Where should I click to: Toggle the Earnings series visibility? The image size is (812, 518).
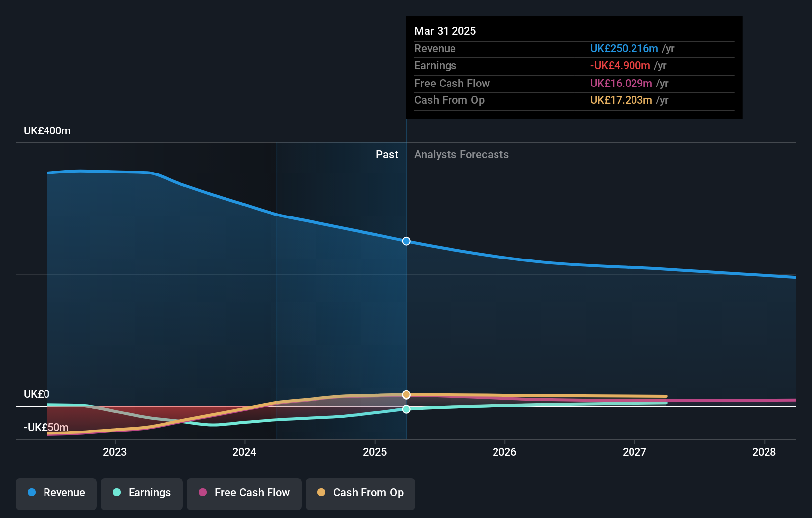coord(141,493)
